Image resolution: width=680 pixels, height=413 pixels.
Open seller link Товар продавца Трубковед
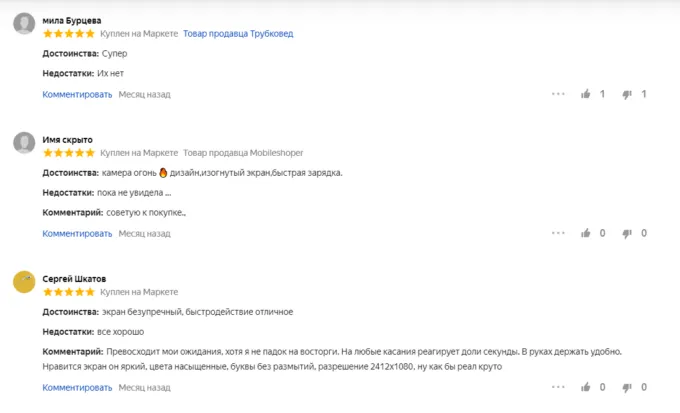coord(239,33)
